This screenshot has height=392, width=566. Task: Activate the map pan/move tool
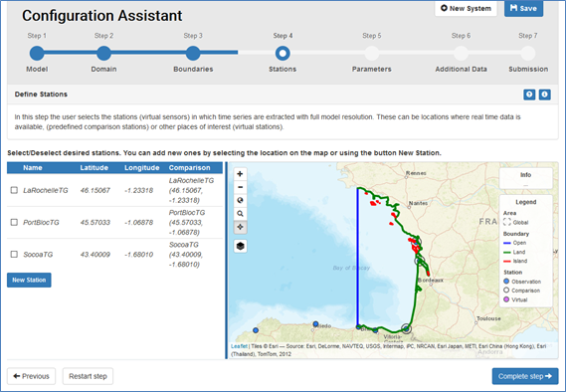pos(240,227)
